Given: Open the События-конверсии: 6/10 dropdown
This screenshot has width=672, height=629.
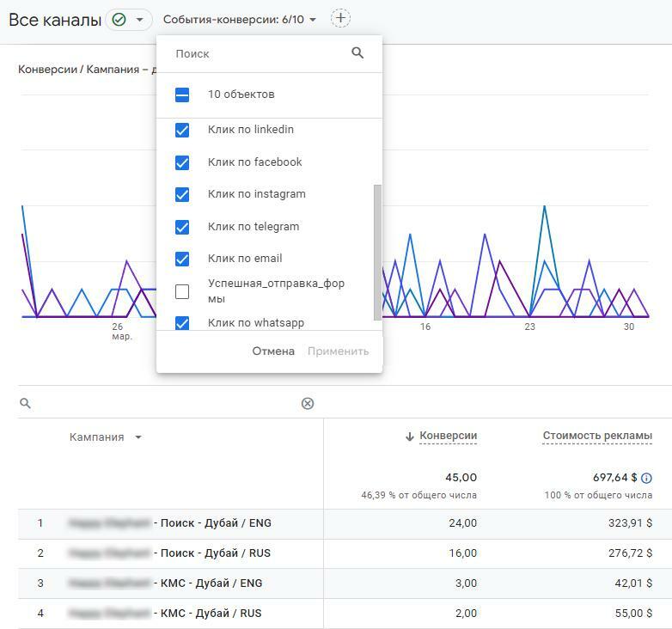Looking at the screenshot, I should [240, 19].
